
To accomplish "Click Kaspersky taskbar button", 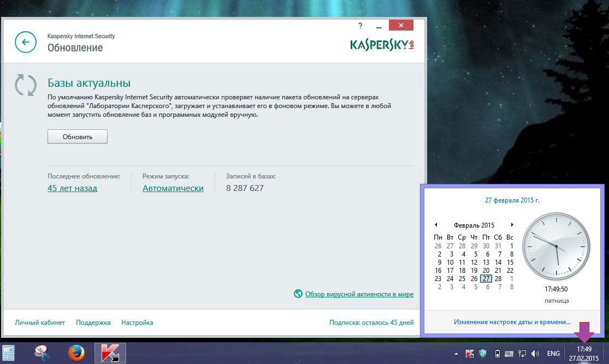I will tap(110, 353).
